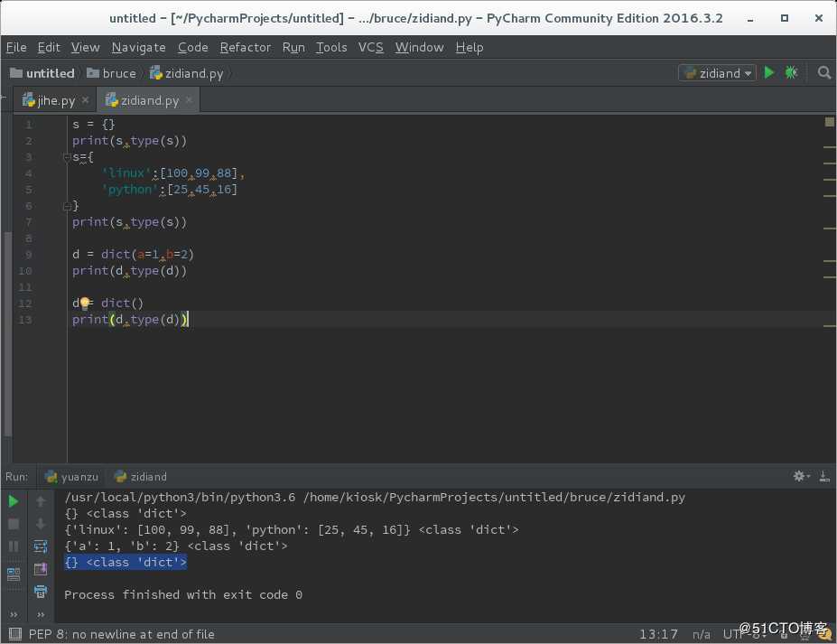The image size is (837, 644).
Task: Click bruce folder breadcrumb
Action: (112, 73)
